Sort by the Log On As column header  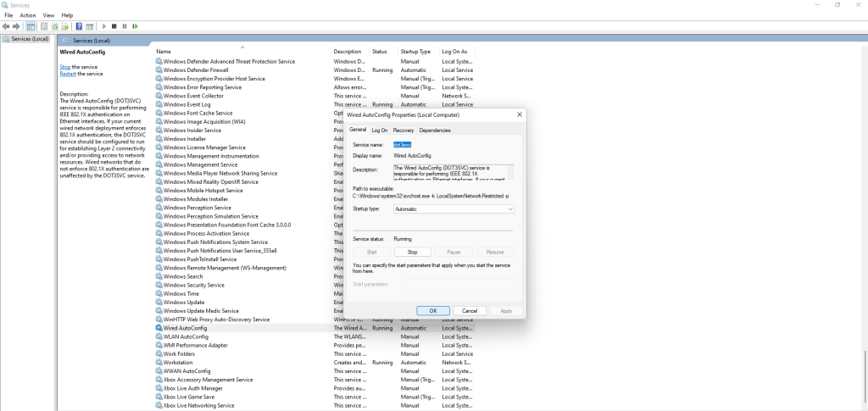point(457,52)
